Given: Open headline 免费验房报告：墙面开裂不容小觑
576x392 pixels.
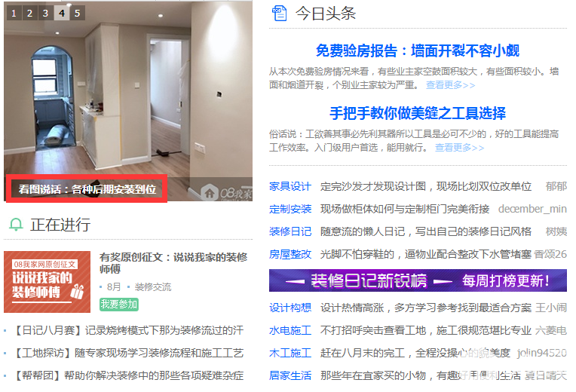Looking at the screenshot, I should coord(418,51).
